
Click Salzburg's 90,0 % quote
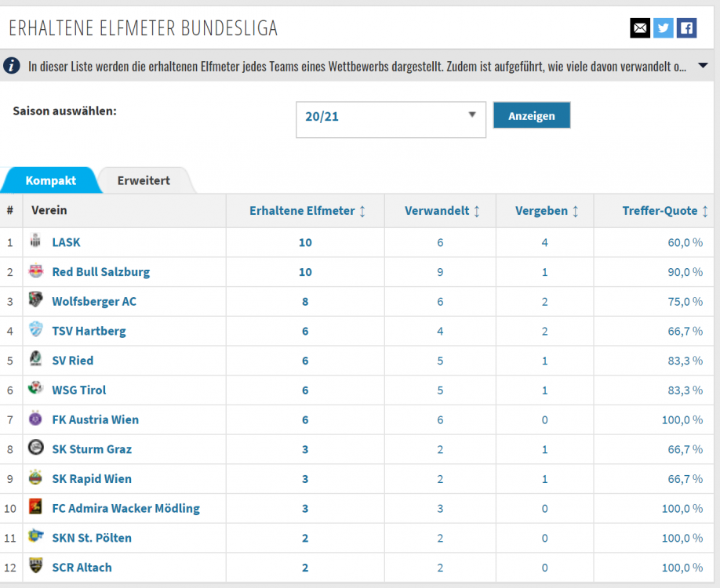click(x=685, y=272)
